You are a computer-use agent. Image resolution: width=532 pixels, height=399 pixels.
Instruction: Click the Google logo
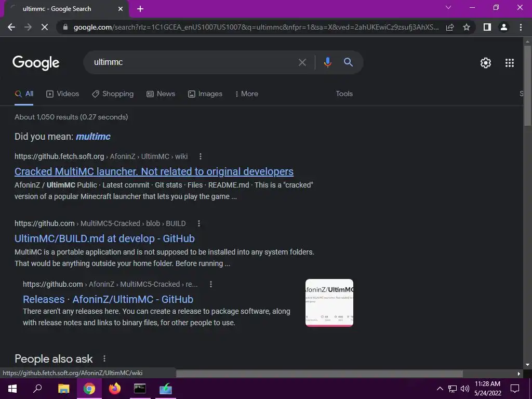click(x=36, y=63)
